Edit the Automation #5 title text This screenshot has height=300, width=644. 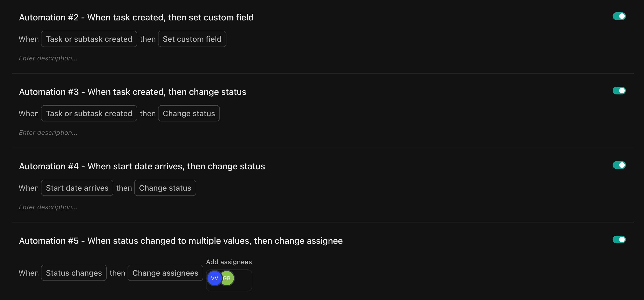[181, 241]
